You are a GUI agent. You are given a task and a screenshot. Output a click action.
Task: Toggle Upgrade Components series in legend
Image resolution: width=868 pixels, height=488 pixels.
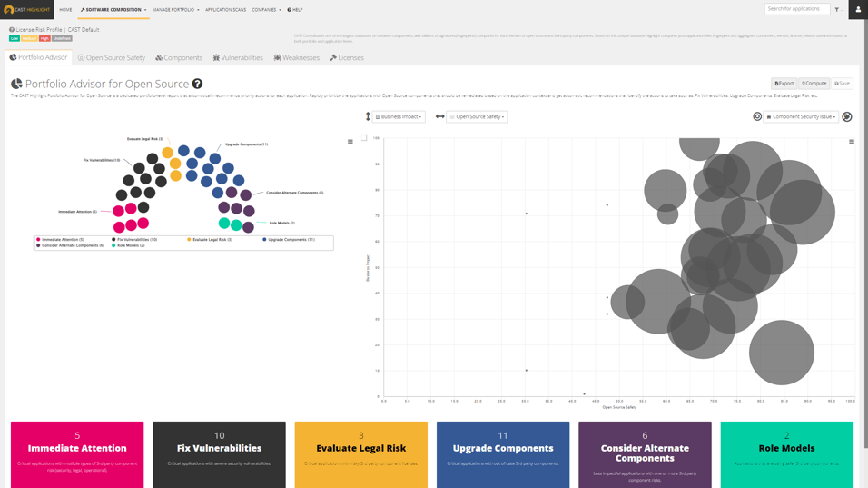pyautogui.click(x=291, y=240)
